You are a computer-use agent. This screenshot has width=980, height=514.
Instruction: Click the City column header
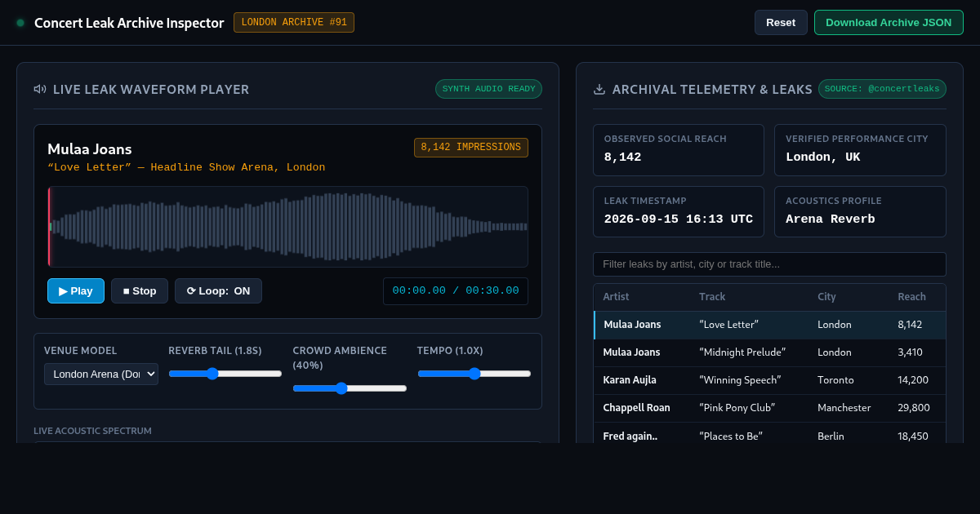point(826,297)
